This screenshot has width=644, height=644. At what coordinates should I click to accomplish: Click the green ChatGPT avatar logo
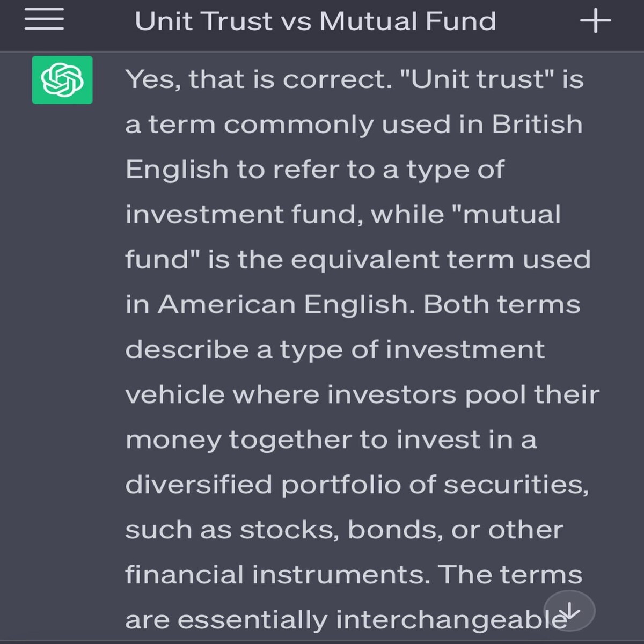(x=62, y=79)
